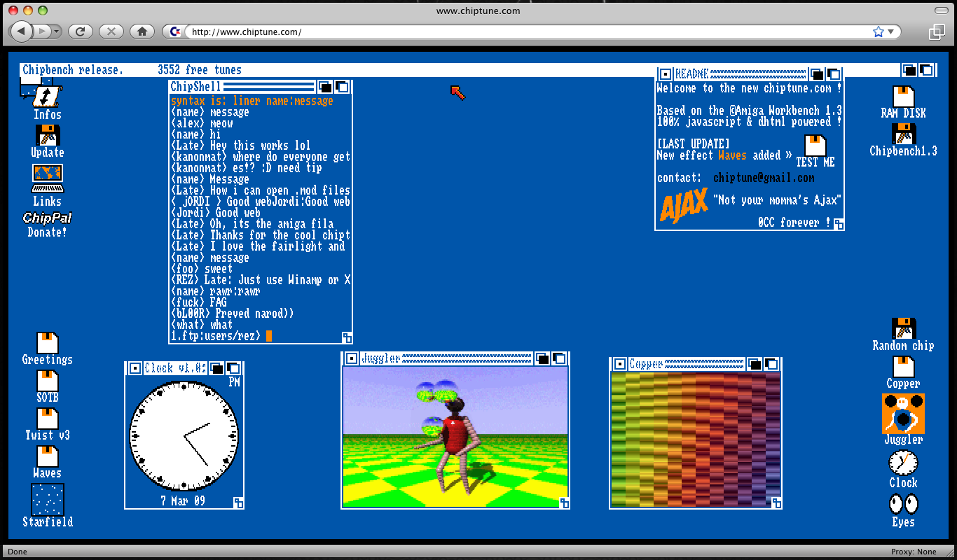
Task: Close the README window gadget
Action: 665,73
